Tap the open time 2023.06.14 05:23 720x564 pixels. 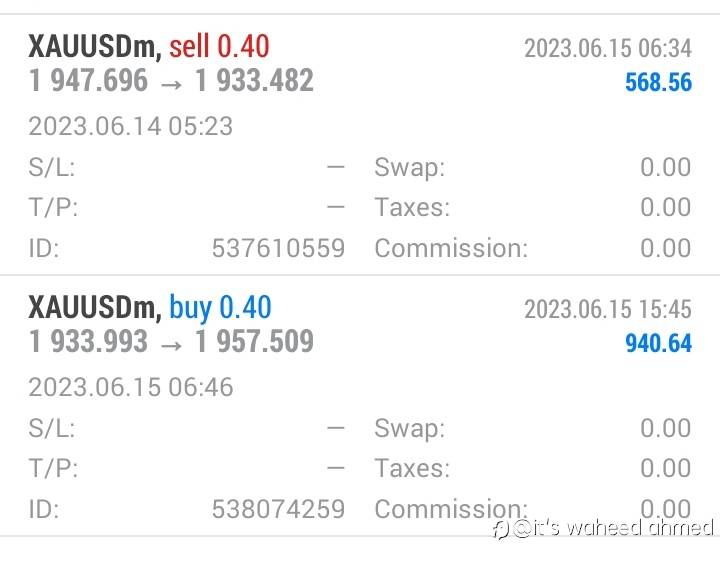tap(130, 126)
